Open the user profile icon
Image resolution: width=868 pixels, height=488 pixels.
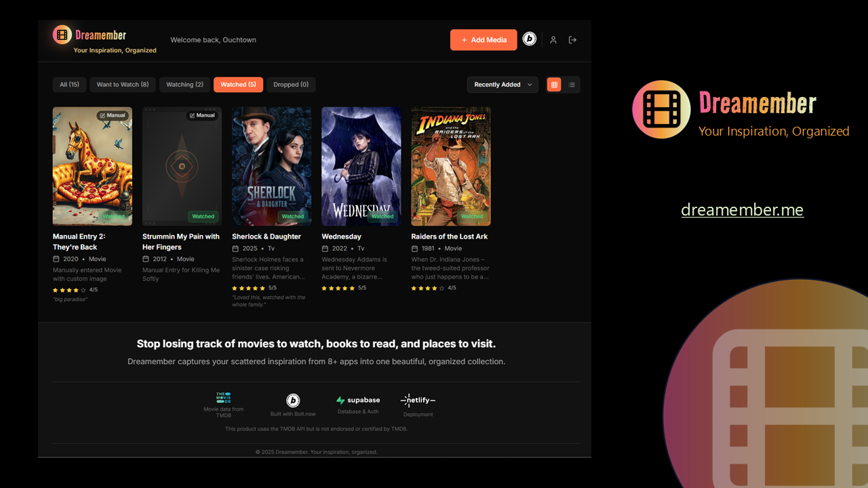(x=553, y=40)
